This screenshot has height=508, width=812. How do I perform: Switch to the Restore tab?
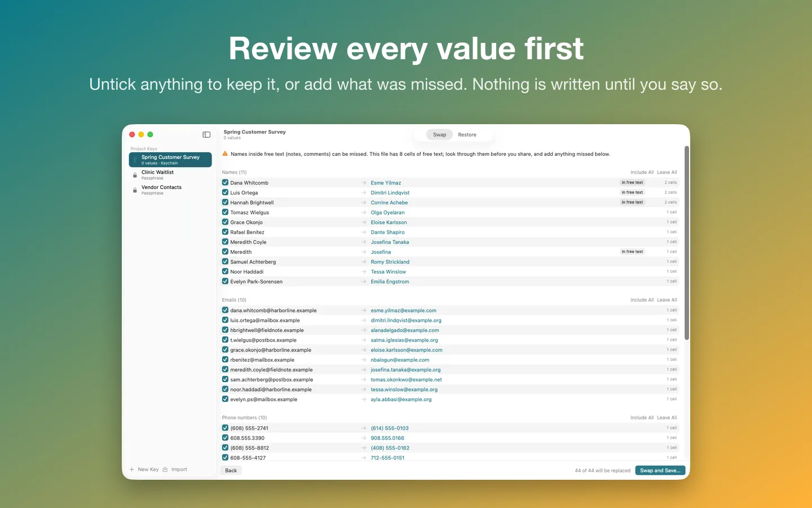coord(467,135)
